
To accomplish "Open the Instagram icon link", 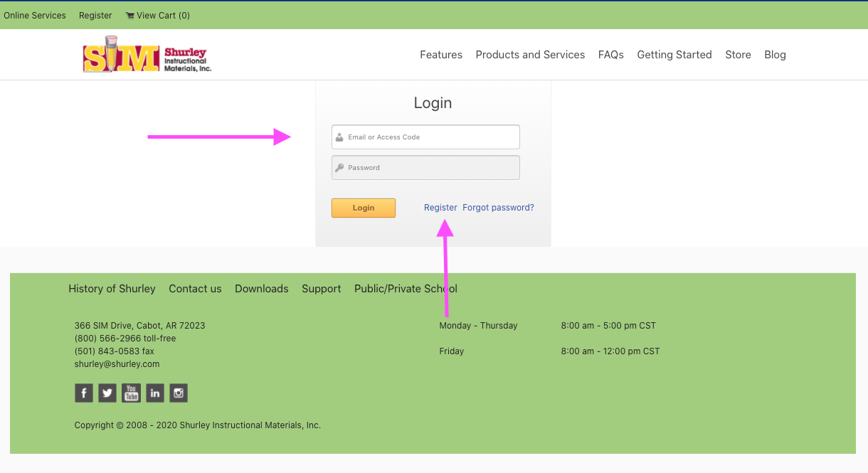I will [x=179, y=393].
